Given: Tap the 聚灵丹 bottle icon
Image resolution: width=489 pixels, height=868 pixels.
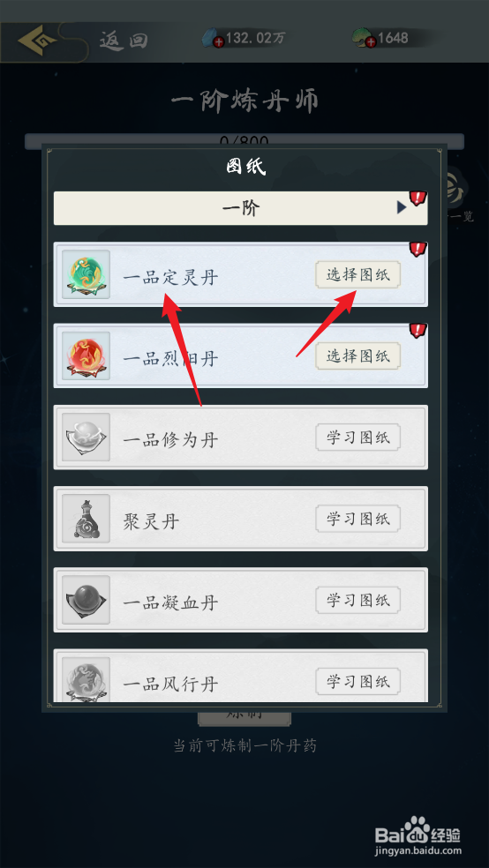Looking at the screenshot, I should tap(86, 519).
